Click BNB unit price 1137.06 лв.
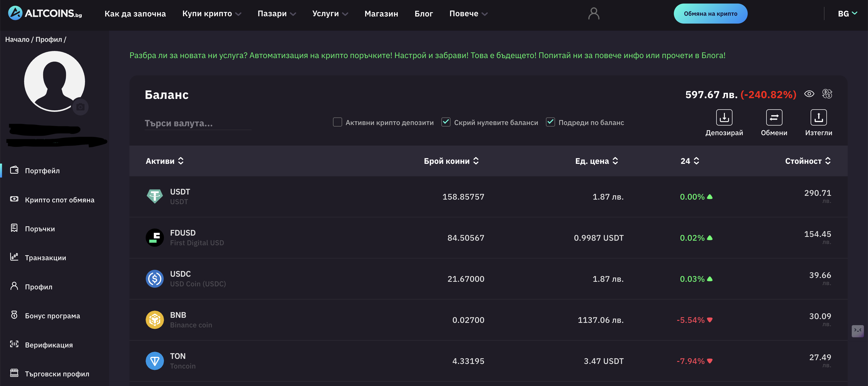Screen dimensions: 868x386 pyautogui.click(x=600, y=320)
